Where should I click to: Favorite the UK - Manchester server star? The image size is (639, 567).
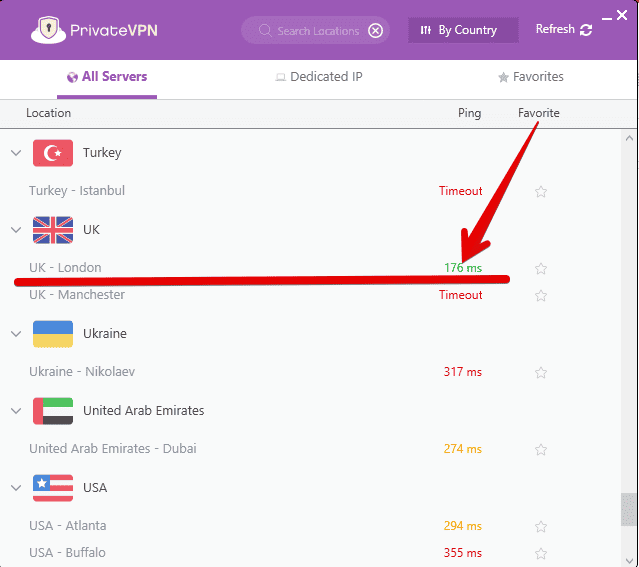click(541, 296)
